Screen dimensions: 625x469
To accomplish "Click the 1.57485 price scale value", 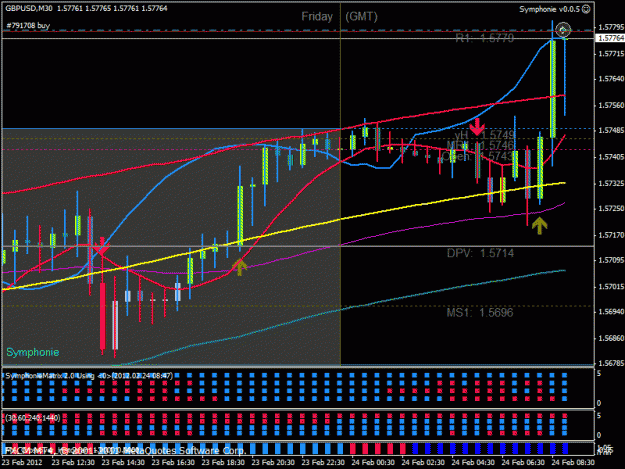I will point(611,131).
